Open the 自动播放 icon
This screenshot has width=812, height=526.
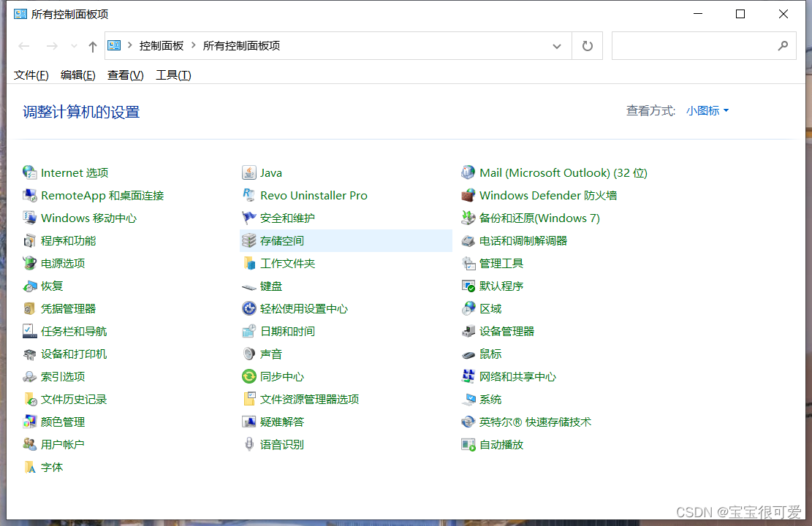point(468,444)
